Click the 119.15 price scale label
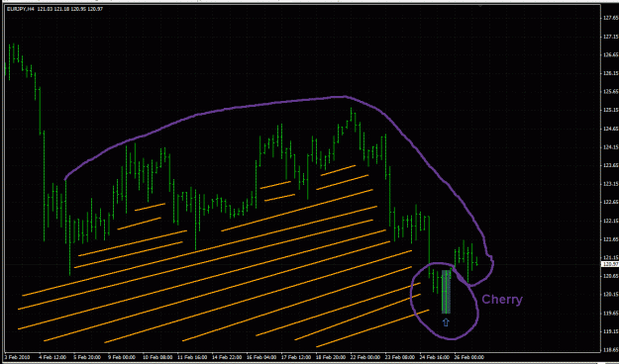The width and height of the screenshot is (619, 364). pyautogui.click(x=611, y=331)
